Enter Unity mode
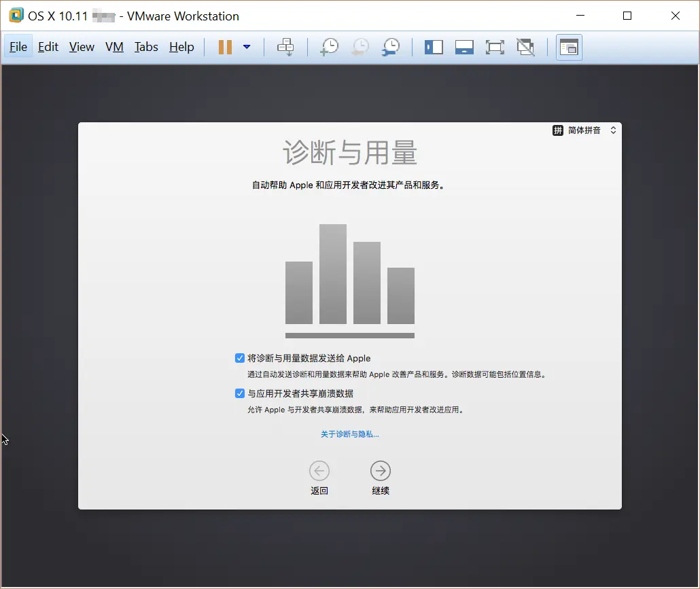Viewport: 700px width, 589px height. point(525,47)
